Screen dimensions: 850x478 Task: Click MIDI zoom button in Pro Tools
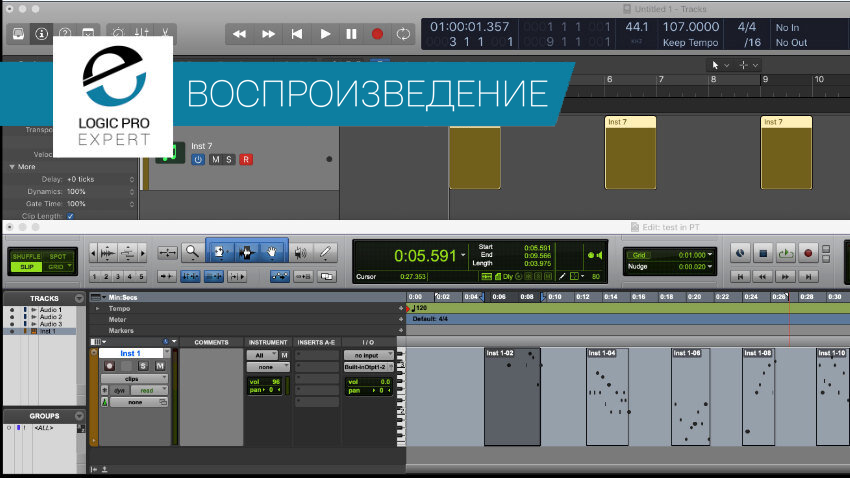[128, 253]
